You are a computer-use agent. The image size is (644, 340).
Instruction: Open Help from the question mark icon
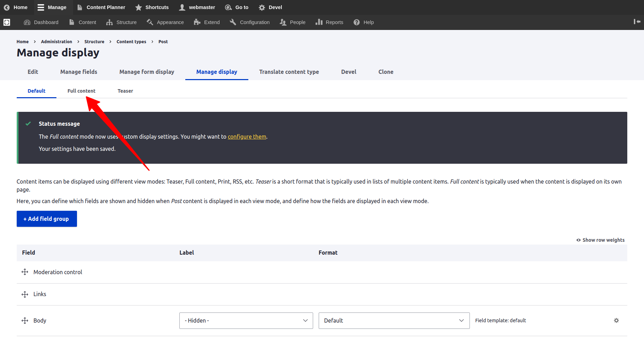356,22
